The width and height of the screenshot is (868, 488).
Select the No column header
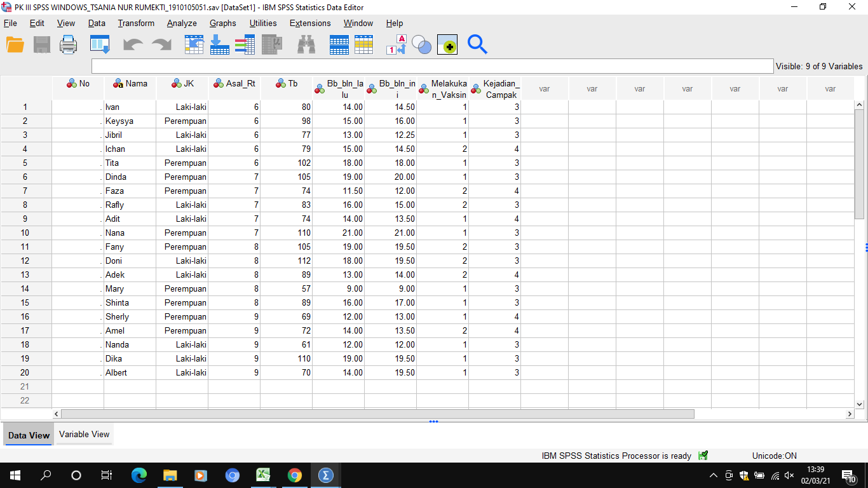coord(78,88)
